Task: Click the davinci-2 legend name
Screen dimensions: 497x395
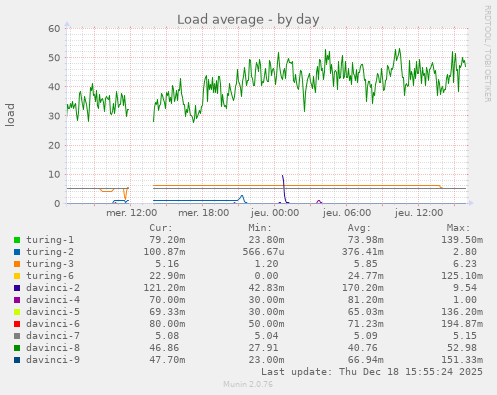Action: pyautogui.click(x=53, y=288)
